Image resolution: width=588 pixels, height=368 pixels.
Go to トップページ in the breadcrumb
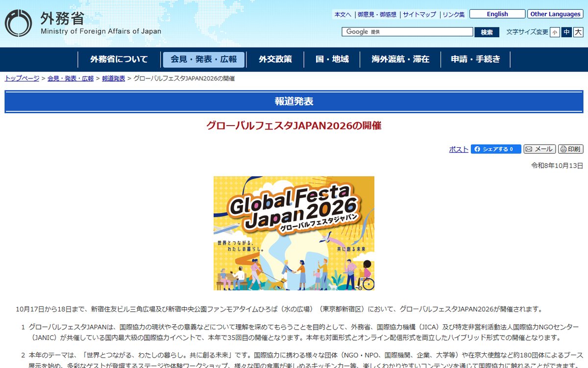(22, 79)
